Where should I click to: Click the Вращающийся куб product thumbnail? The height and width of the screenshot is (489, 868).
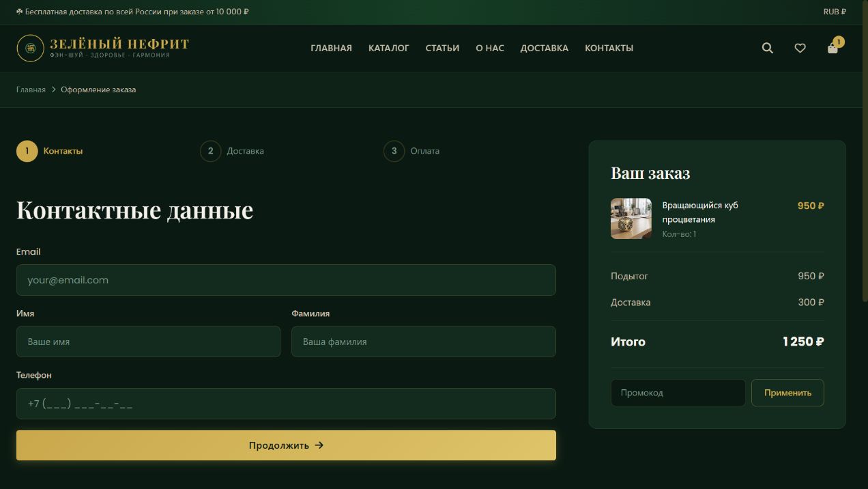point(631,219)
